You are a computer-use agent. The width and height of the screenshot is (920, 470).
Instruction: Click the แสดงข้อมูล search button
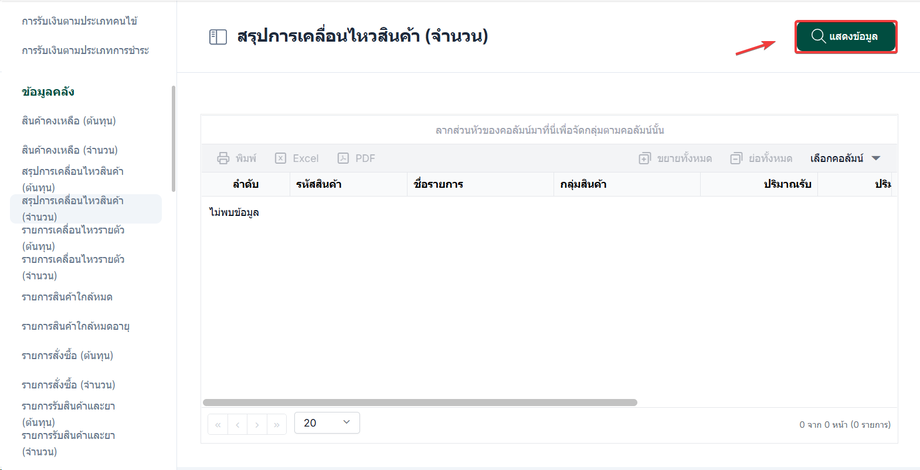tap(846, 36)
